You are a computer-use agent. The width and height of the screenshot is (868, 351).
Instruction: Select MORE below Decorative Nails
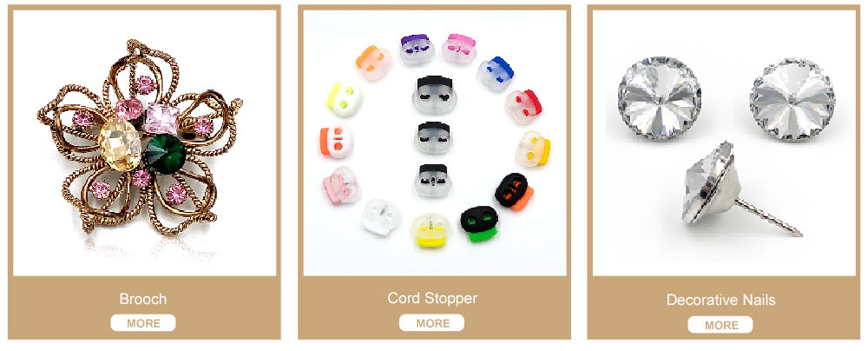tap(720, 325)
